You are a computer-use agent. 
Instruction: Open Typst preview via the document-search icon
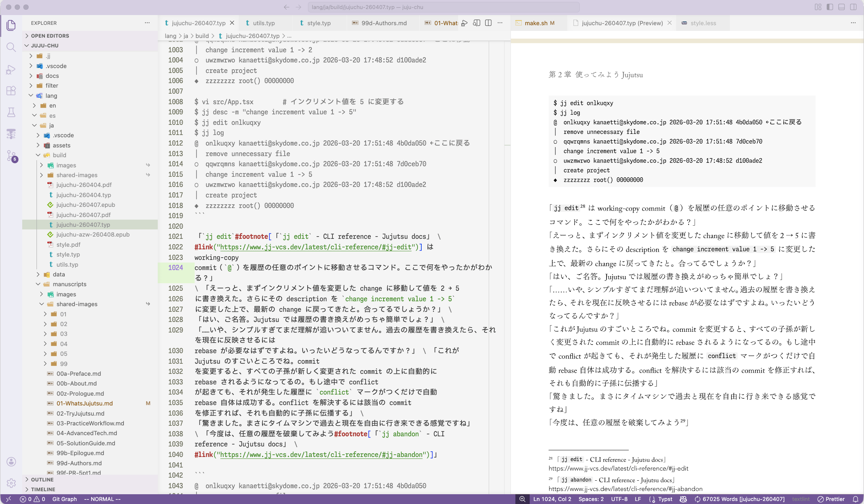point(477,23)
